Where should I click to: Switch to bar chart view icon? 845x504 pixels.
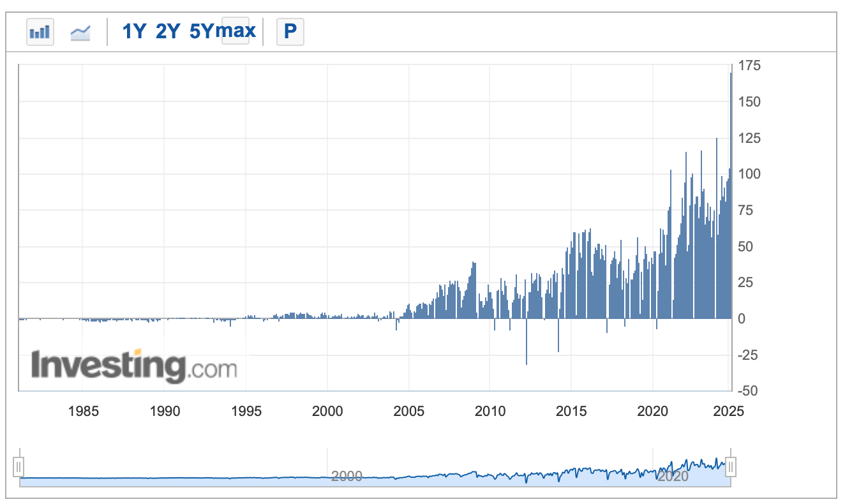(x=40, y=31)
